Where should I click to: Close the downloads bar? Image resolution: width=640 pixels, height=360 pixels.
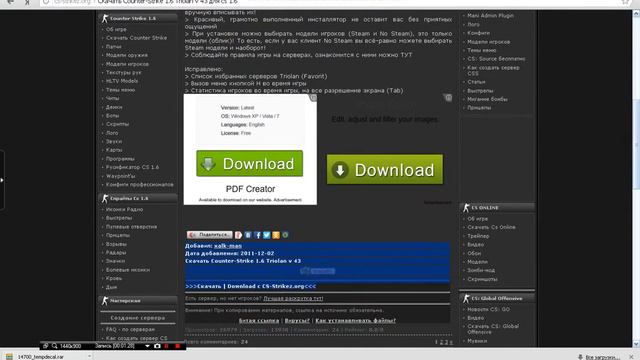click(x=631, y=357)
